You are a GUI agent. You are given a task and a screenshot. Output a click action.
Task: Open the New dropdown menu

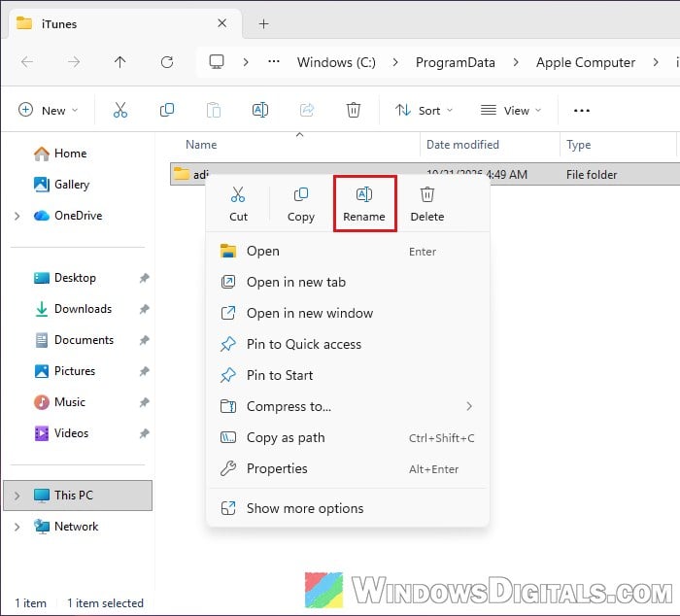click(49, 110)
